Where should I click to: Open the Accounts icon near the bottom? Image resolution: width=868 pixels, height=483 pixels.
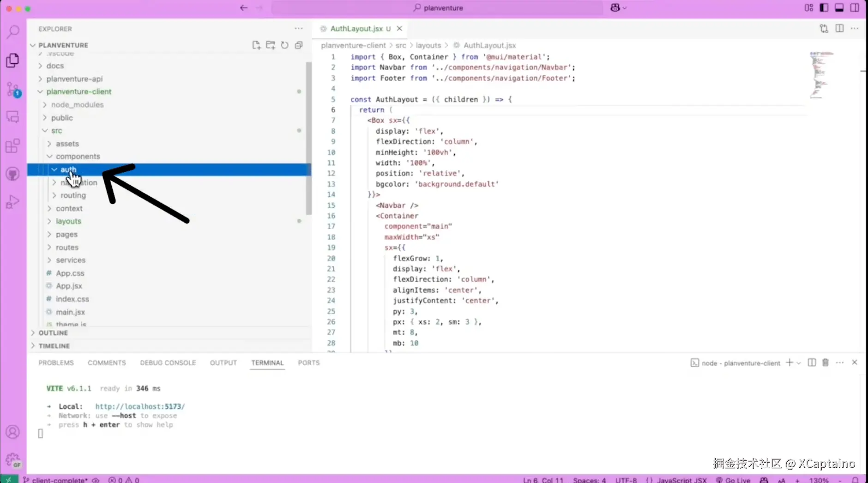(x=12, y=432)
